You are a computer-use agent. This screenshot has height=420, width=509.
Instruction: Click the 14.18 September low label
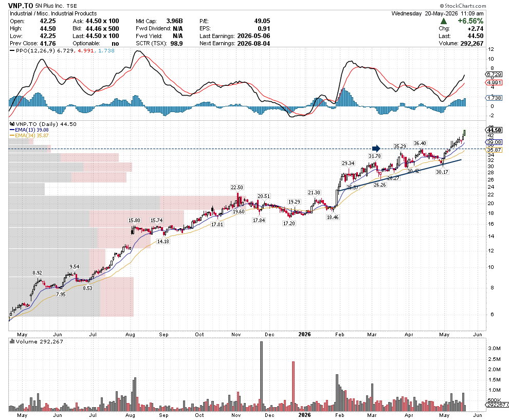click(x=163, y=241)
